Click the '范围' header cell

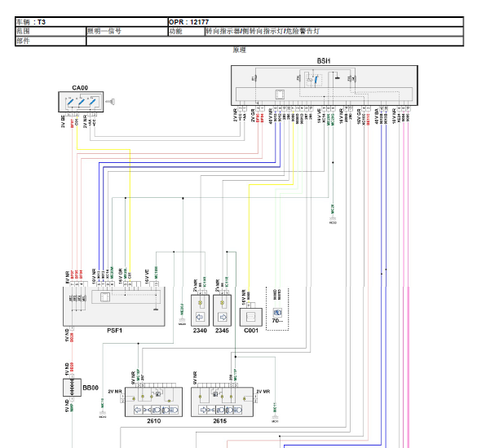pos(51,31)
